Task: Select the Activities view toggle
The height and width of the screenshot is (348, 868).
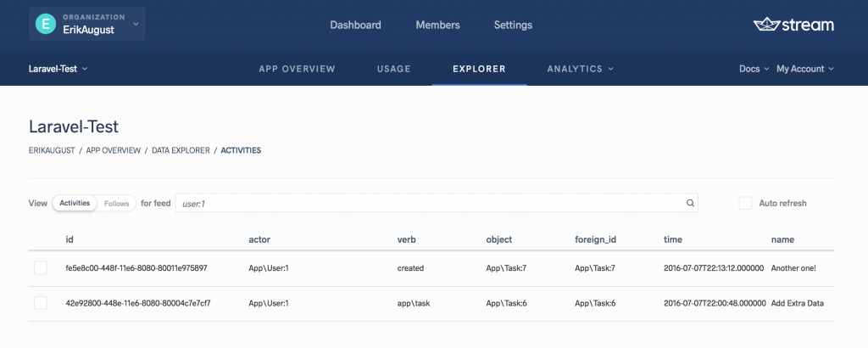Action: click(75, 204)
